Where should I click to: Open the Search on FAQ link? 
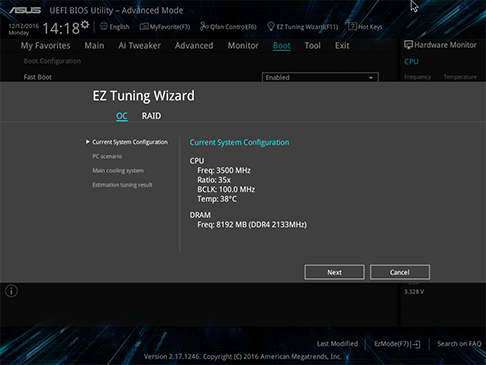pyautogui.click(x=459, y=344)
